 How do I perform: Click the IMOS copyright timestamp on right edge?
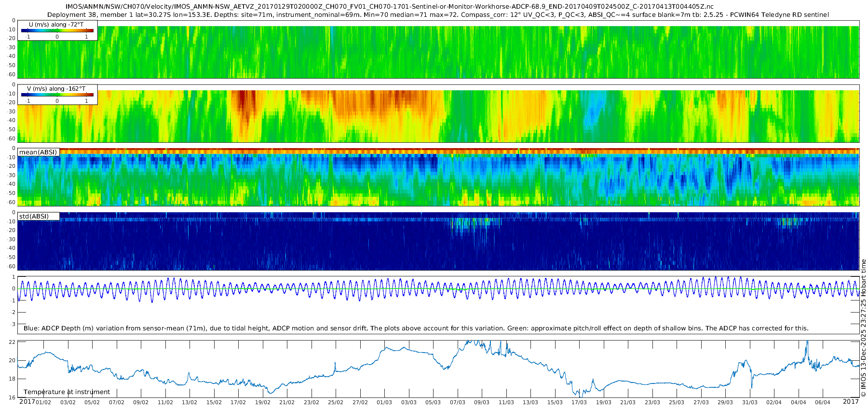(863, 328)
